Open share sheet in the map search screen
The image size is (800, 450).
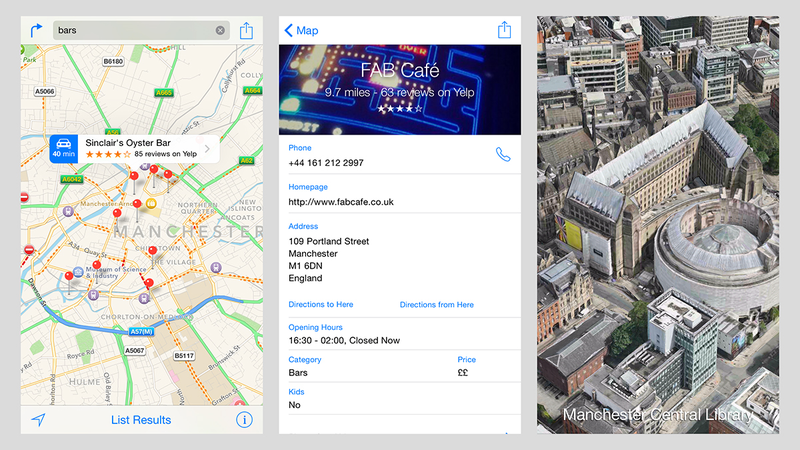pos(246,31)
